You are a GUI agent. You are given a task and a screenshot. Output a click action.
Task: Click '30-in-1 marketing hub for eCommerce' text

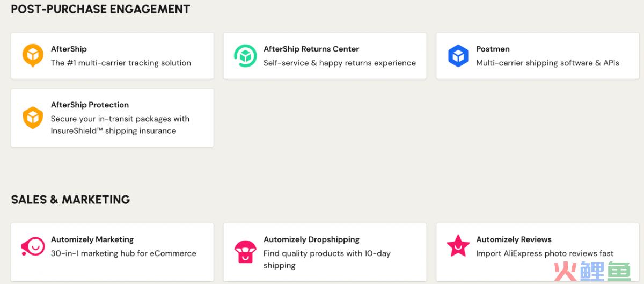click(123, 253)
